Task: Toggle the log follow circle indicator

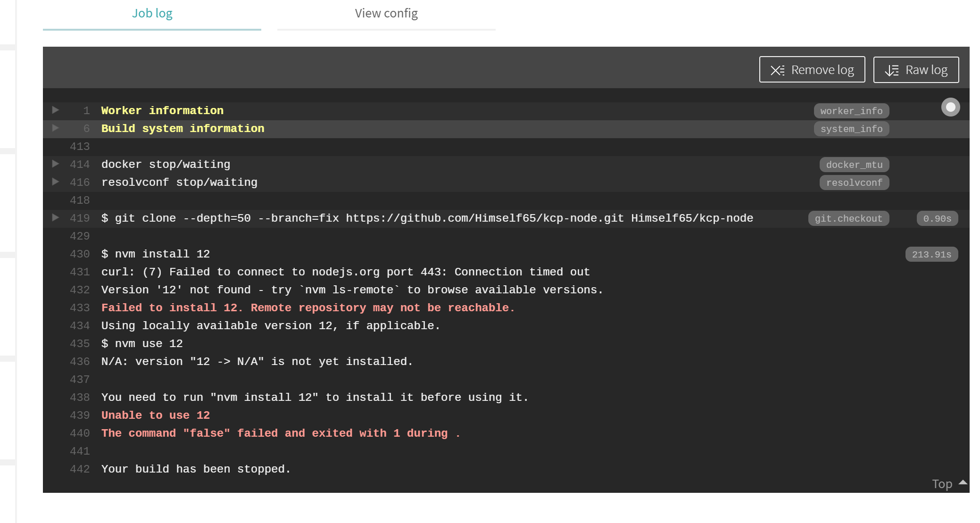Action: pyautogui.click(x=950, y=108)
